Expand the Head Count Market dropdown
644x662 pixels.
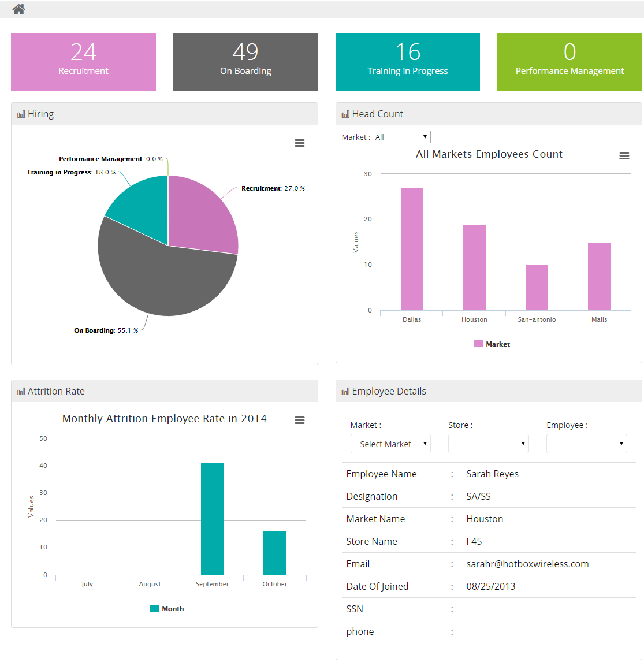point(401,137)
